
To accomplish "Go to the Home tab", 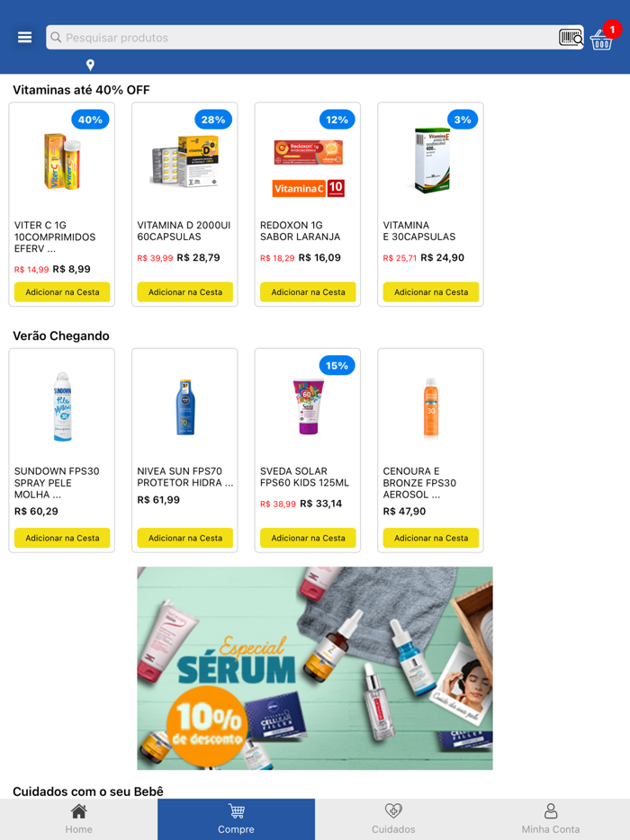I will [x=79, y=819].
